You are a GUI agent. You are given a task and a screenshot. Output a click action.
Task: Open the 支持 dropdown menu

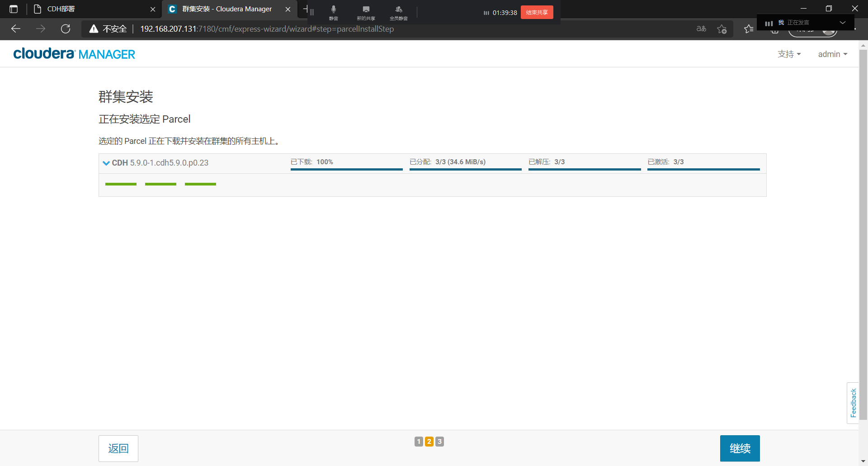click(789, 54)
